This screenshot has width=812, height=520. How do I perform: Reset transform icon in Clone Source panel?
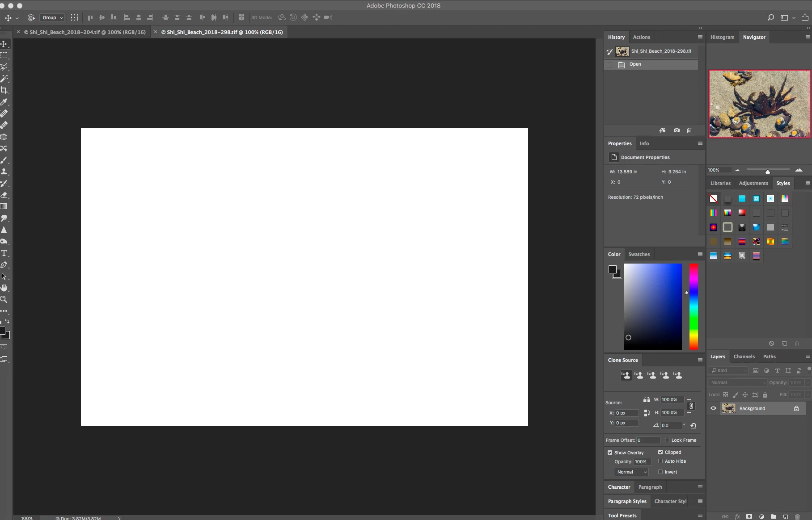pos(693,426)
